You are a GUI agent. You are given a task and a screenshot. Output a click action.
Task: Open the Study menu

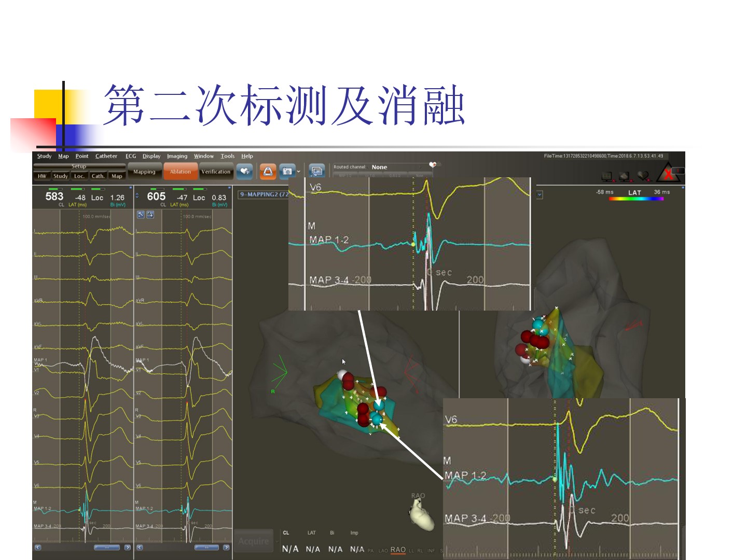click(x=44, y=156)
